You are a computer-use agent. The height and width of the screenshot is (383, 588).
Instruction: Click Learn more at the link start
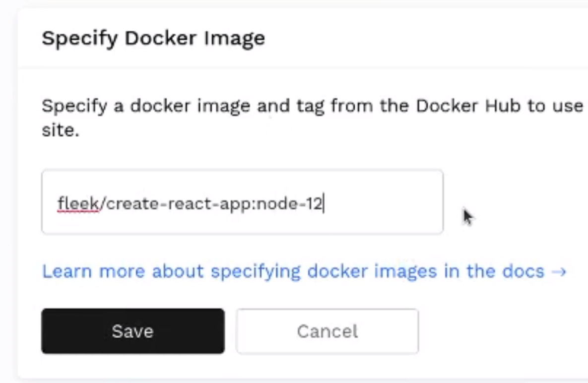(x=95, y=271)
